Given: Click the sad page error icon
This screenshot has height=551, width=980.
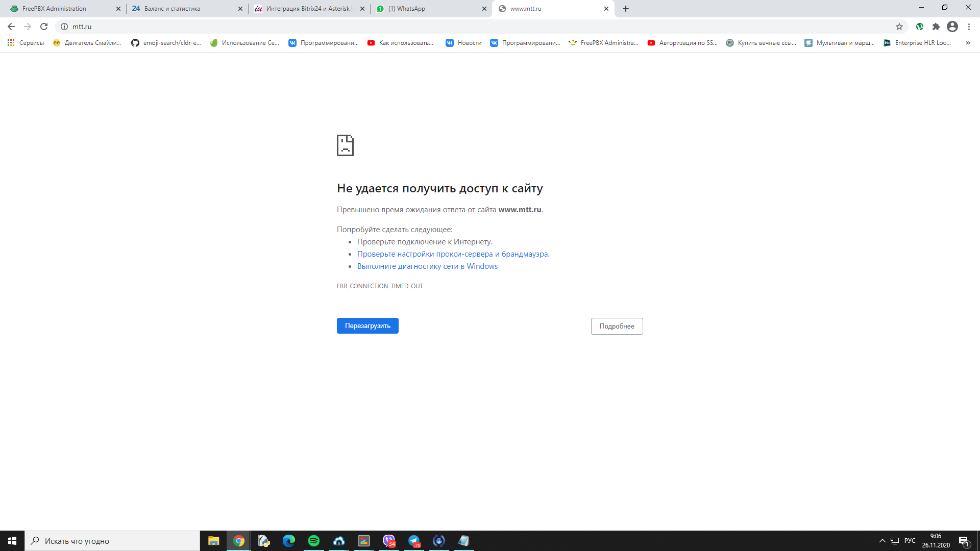Looking at the screenshot, I should coord(345,145).
